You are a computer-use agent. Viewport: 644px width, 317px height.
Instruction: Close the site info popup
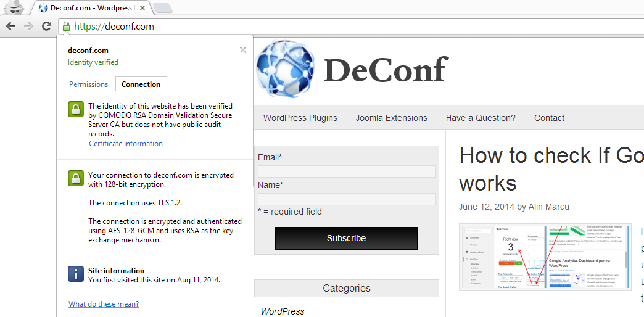click(242, 50)
